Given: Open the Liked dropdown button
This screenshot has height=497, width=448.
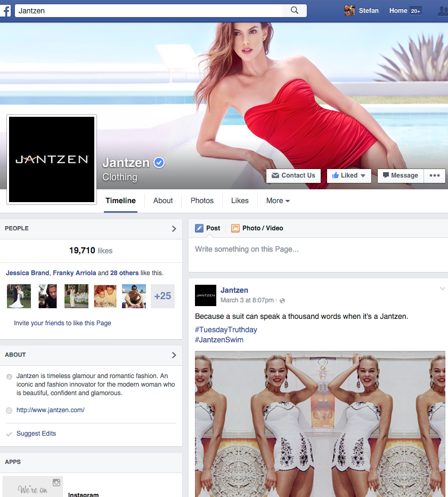Looking at the screenshot, I should coord(349,175).
